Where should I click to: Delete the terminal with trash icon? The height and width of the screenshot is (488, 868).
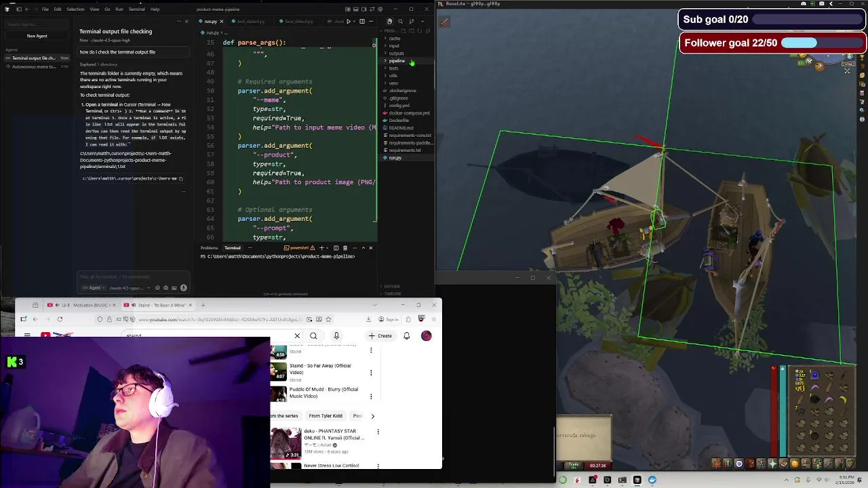click(345, 248)
